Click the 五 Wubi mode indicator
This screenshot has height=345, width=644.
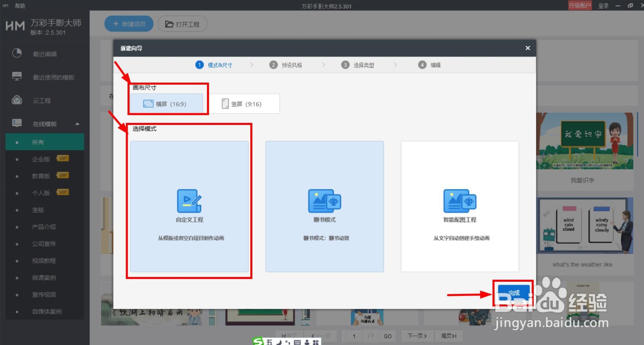(269, 342)
